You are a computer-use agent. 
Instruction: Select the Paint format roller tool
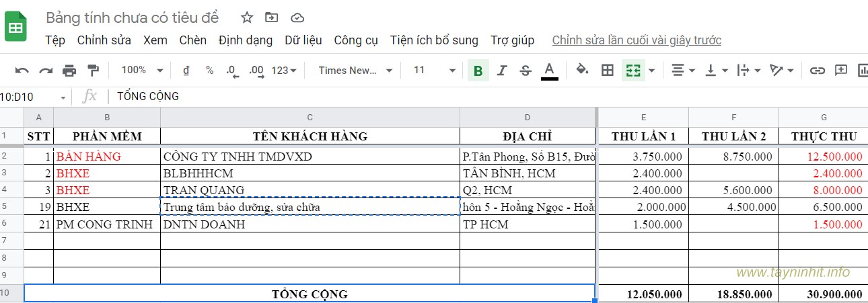94,71
